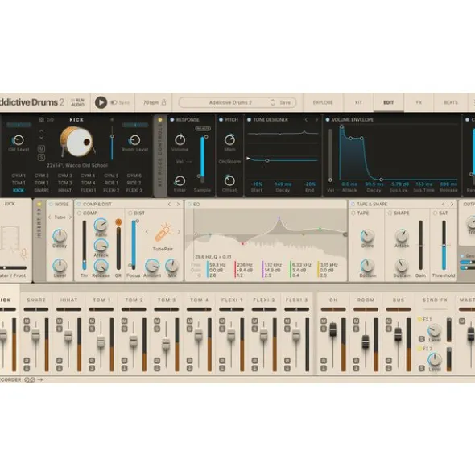Screen dimensions: 475x476
Task: Go to the previous Comp & Dist module
Action: click(x=169, y=205)
